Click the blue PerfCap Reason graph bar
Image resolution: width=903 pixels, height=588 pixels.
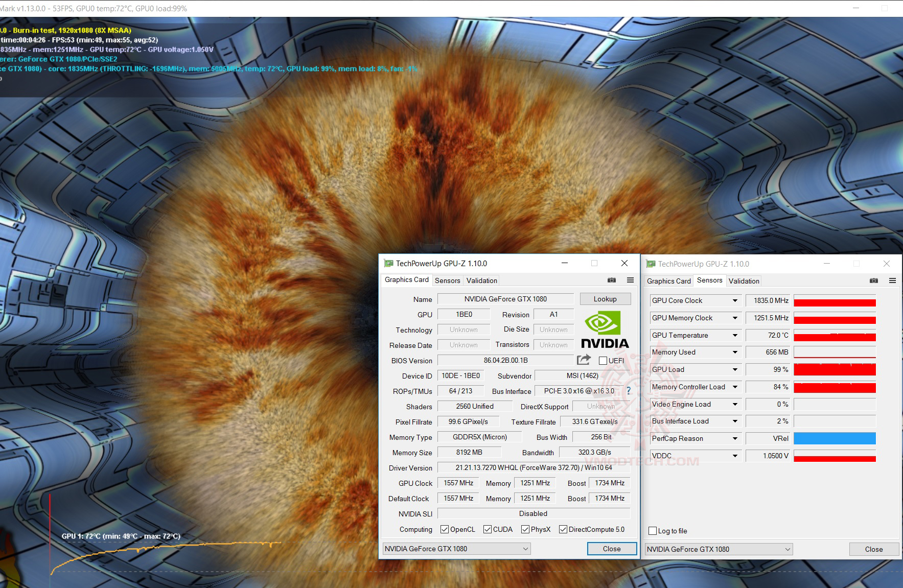coord(835,438)
